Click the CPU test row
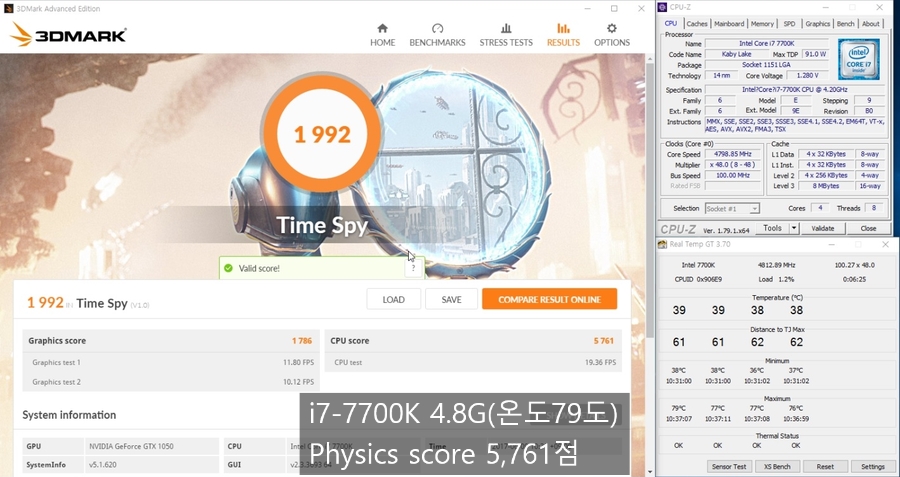 click(473, 362)
